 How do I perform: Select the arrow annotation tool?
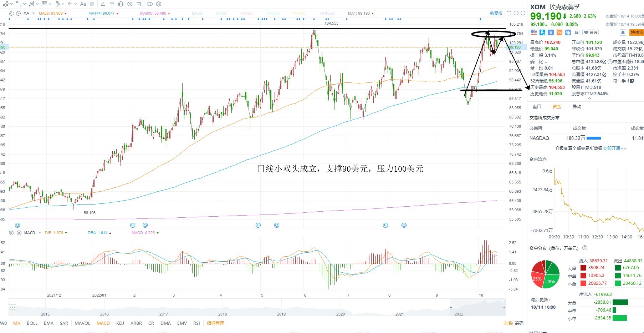[70, 4]
